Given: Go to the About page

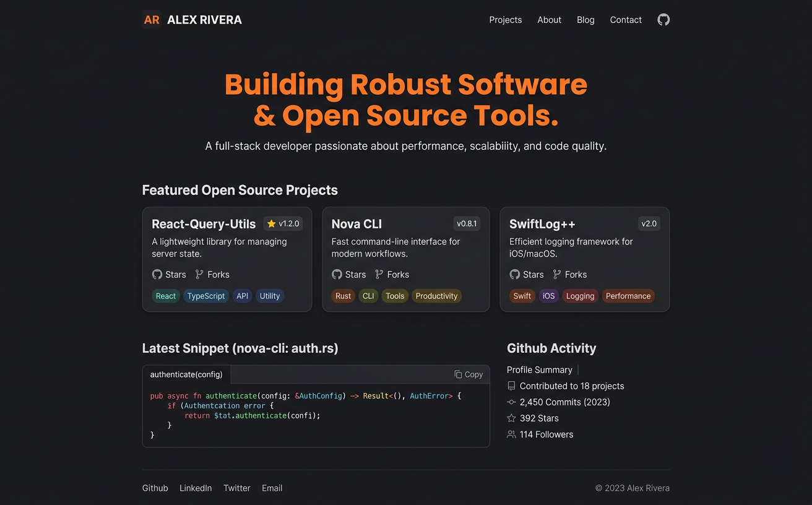Looking at the screenshot, I should point(550,20).
